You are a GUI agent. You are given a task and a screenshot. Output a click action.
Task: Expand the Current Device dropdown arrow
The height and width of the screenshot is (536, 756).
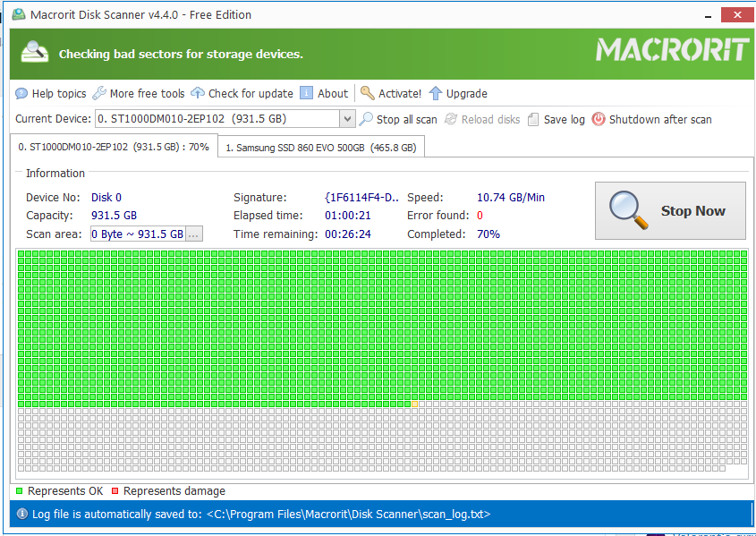(347, 119)
